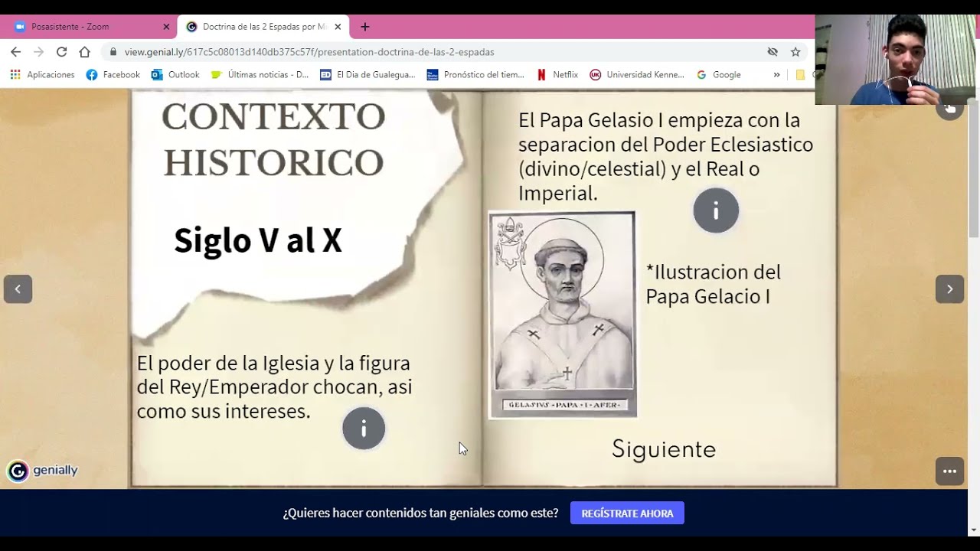Bookmark this page with the star icon
This screenshot has height=551, width=980.
pos(795,51)
